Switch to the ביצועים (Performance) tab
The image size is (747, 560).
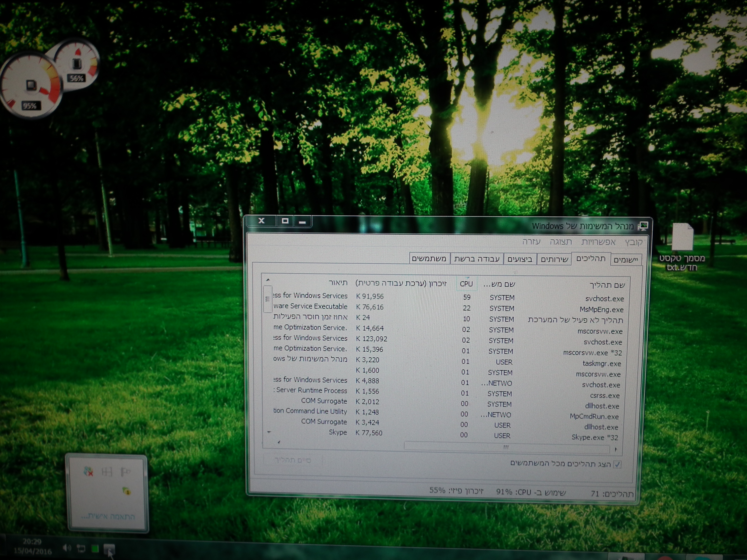coord(520,259)
